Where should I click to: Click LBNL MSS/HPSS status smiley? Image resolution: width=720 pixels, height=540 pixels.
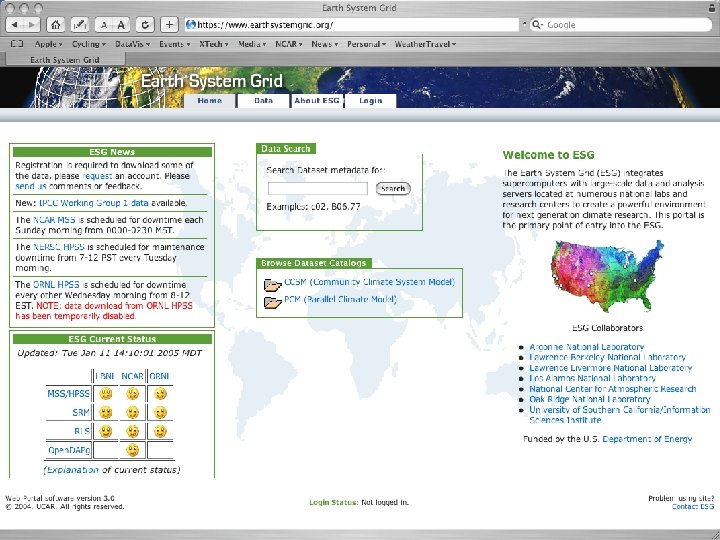click(x=106, y=394)
